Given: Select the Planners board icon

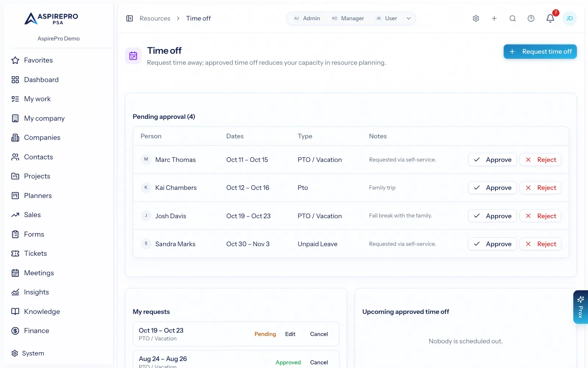Looking at the screenshot, I should (15, 196).
